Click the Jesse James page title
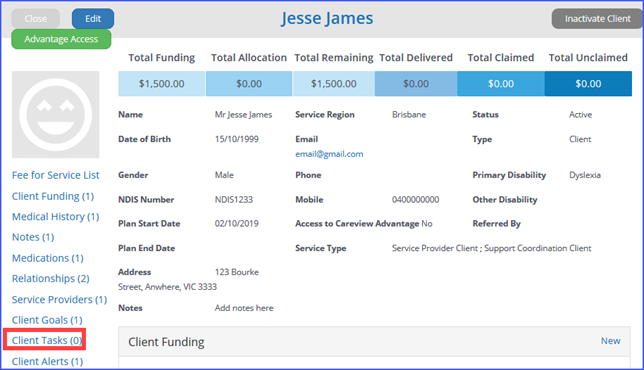 pos(327,18)
